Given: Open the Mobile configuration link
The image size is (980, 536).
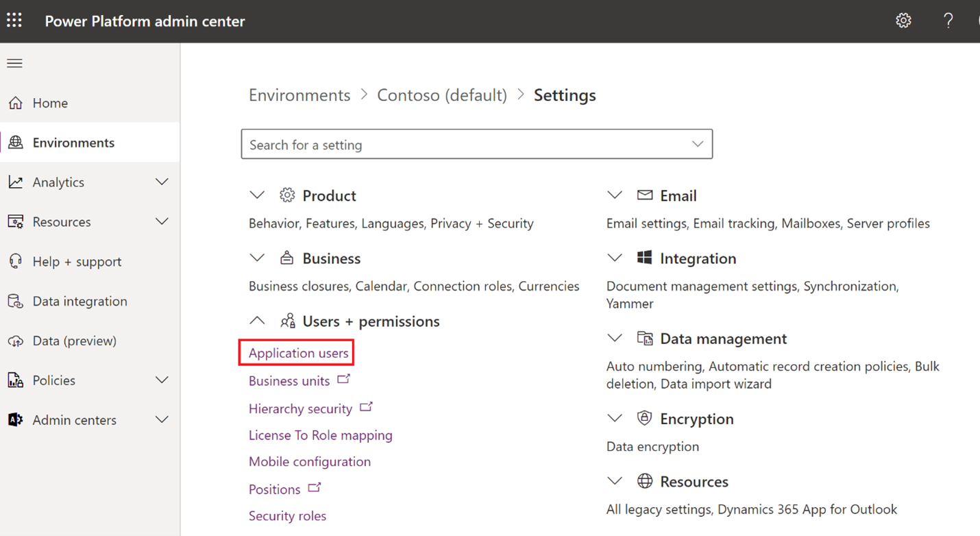Looking at the screenshot, I should [x=310, y=462].
